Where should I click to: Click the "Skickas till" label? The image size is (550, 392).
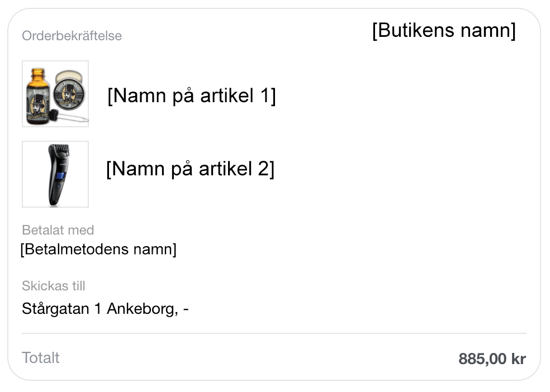pyautogui.click(x=54, y=286)
